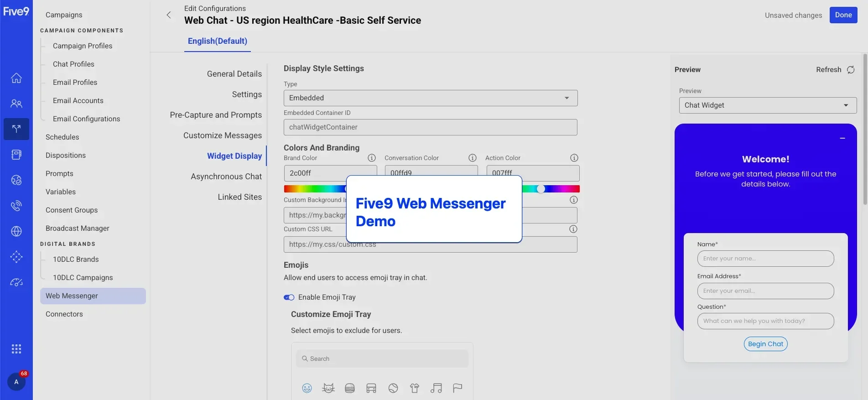
Task: Open the Home icon in the left rail
Action: pyautogui.click(x=16, y=78)
